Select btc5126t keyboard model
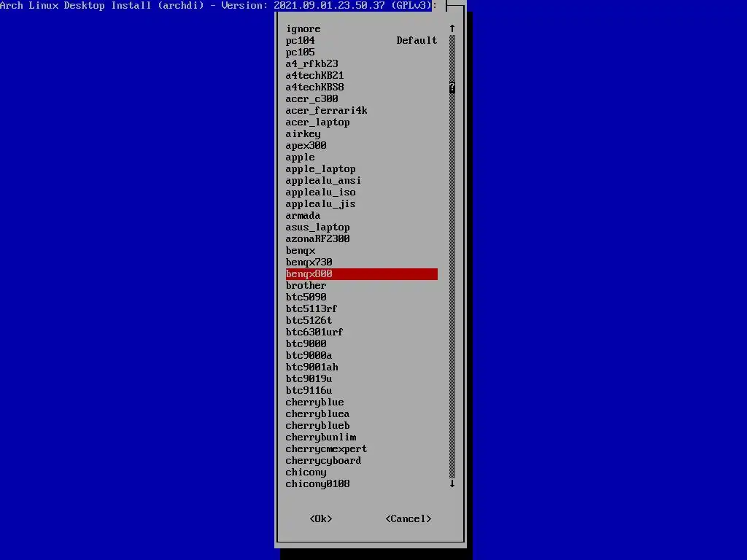The height and width of the screenshot is (560, 747). pyautogui.click(x=362, y=321)
